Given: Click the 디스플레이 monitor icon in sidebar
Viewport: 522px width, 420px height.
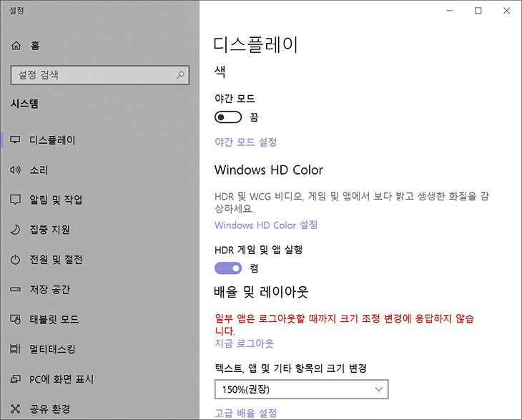Looking at the screenshot, I should click(x=15, y=140).
